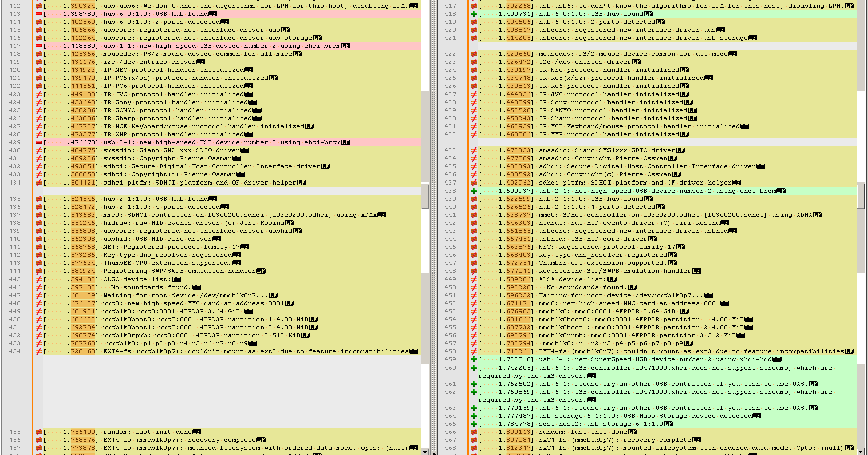The width and height of the screenshot is (868, 455).
Task: Click the red minus marker on left line 417
Action: coord(39,46)
